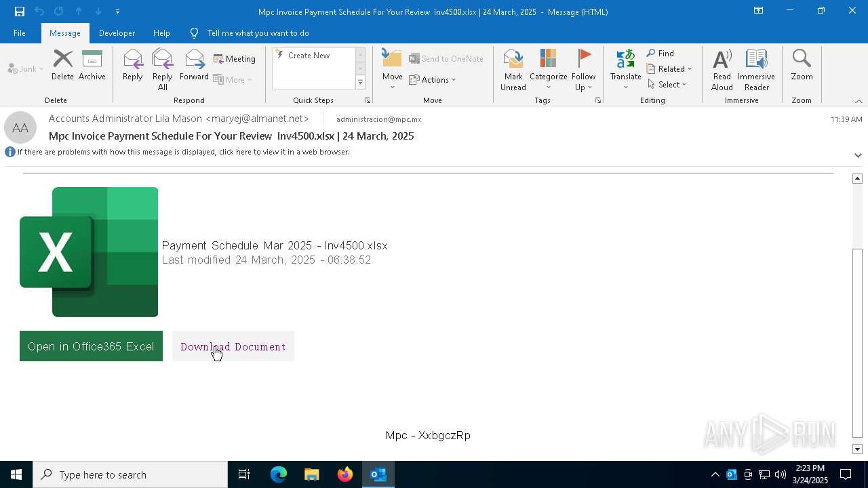Open File Explorer from taskbar
The width and height of the screenshot is (868, 488).
312,474
